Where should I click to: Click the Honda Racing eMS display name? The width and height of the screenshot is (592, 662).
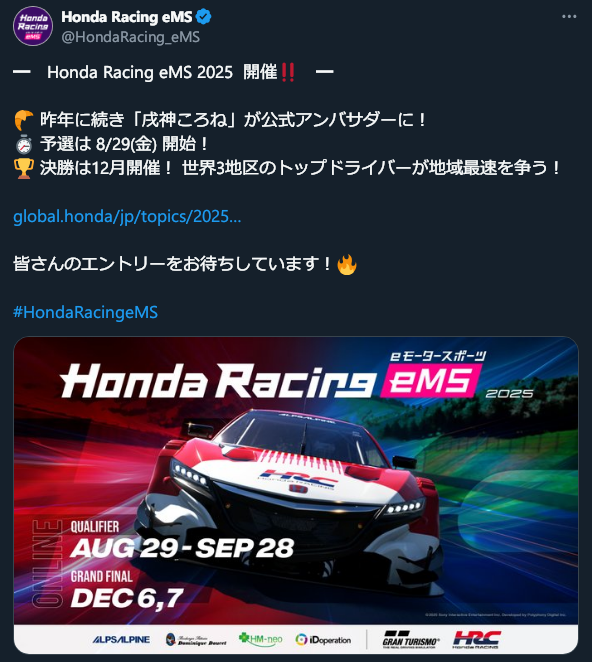tap(127, 17)
